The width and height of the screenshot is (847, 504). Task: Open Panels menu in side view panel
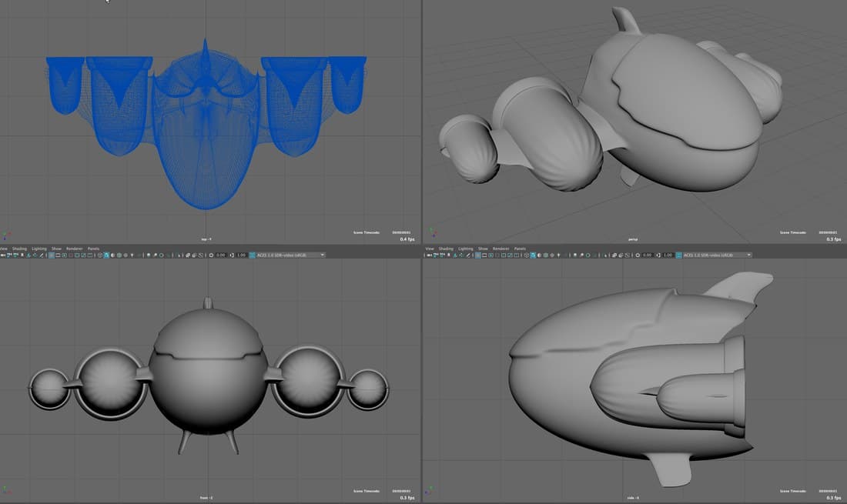click(x=520, y=249)
